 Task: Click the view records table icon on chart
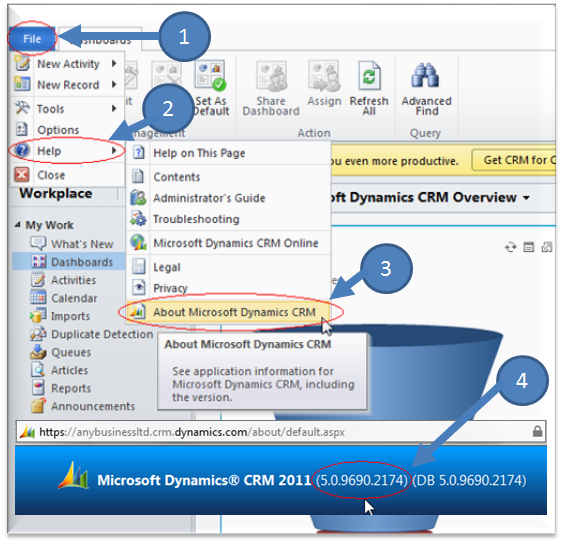tap(529, 247)
